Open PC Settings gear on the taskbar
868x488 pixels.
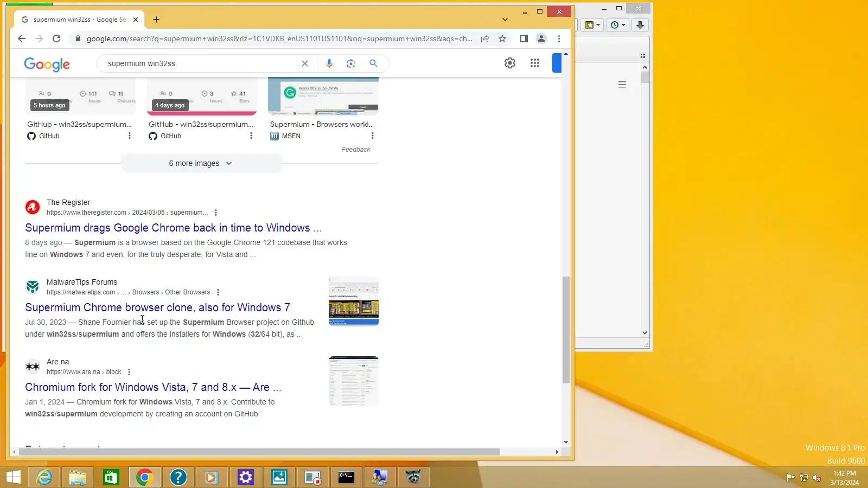tap(246, 477)
